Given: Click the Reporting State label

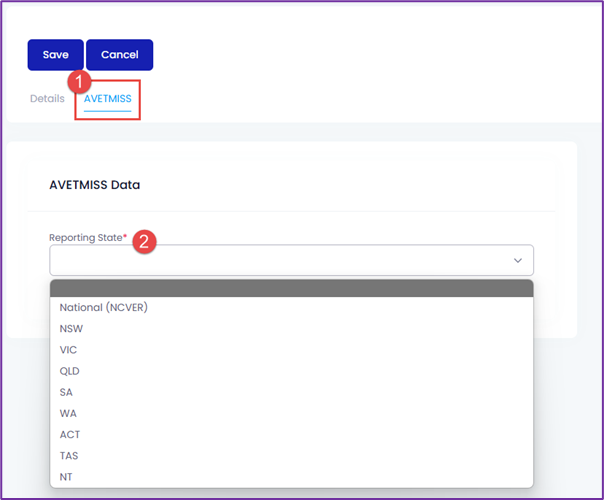Looking at the screenshot, I should click(86, 238).
